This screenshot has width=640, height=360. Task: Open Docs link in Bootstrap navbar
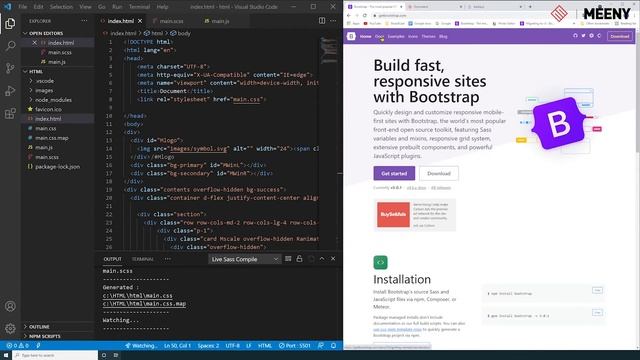tap(380, 36)
